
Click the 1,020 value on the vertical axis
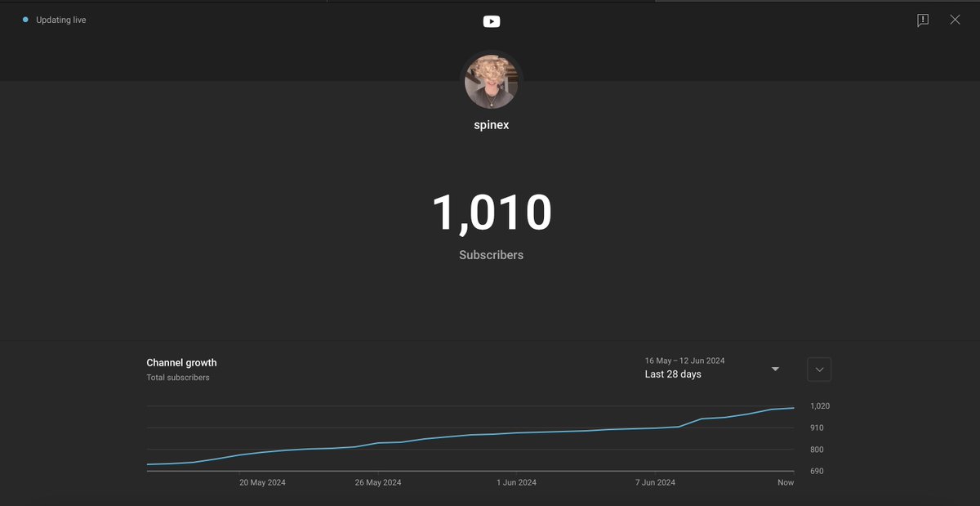pyautogui.click(x=819, y=405)
